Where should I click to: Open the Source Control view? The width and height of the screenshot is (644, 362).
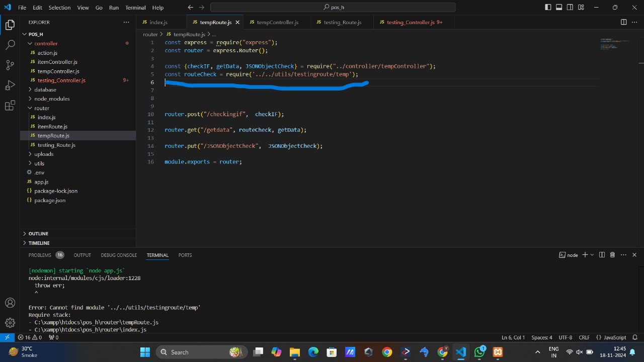point(10,65)
